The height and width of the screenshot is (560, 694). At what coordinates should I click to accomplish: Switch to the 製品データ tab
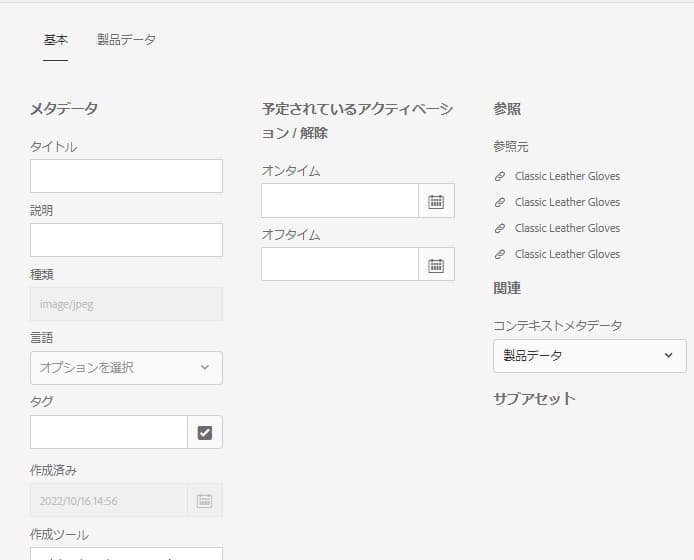tap(127, 40)
